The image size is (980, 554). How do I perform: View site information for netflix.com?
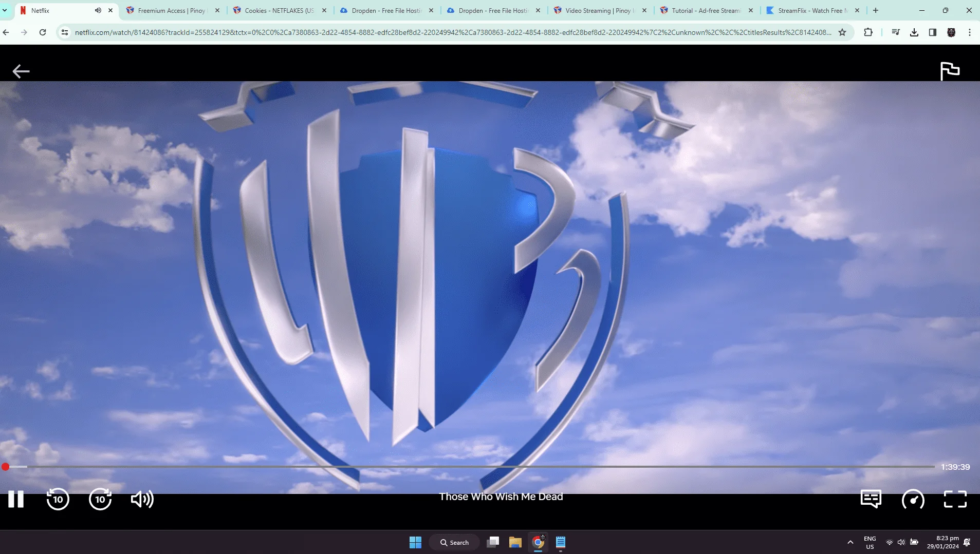64,32
